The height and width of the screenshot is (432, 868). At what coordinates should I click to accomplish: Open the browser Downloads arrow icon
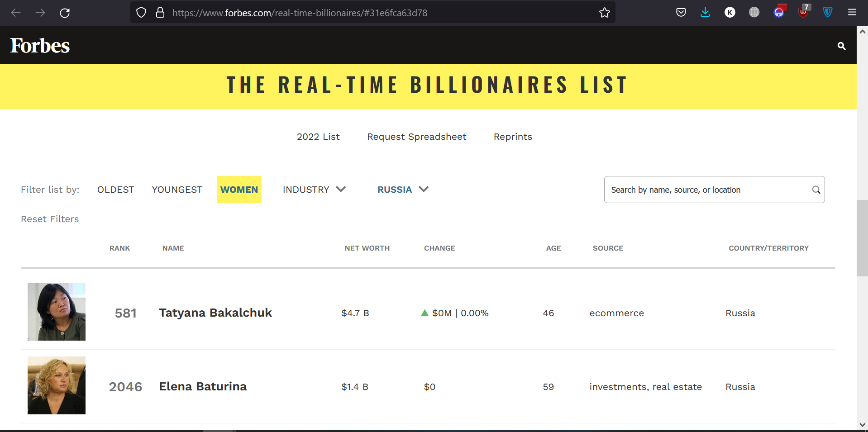pos(705,13)
